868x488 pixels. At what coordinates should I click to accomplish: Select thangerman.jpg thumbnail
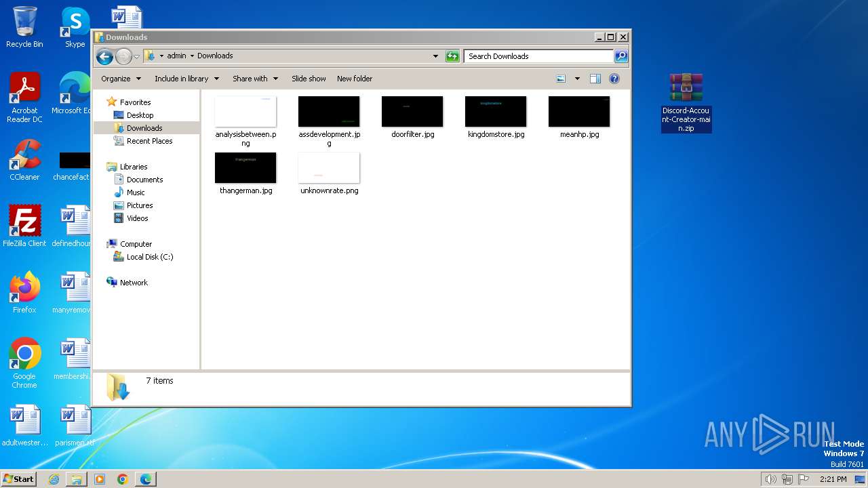click(245, 168)
